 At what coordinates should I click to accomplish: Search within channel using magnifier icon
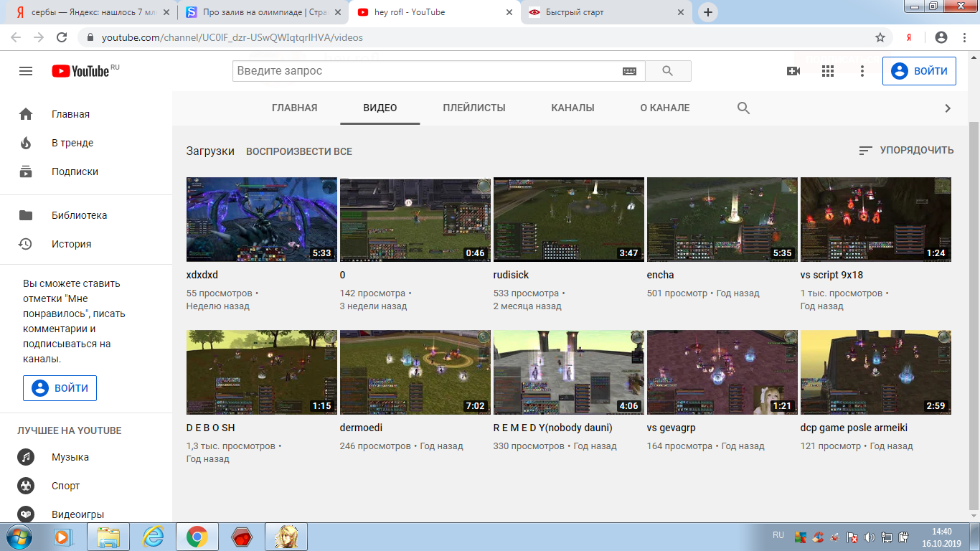(x=743, y=108)
